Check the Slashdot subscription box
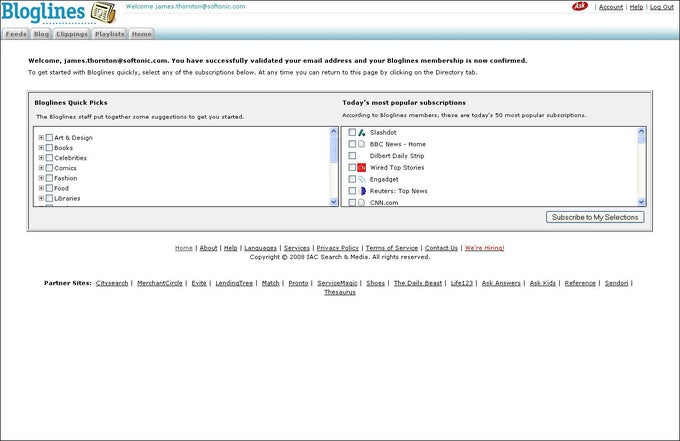 [352, 132]
